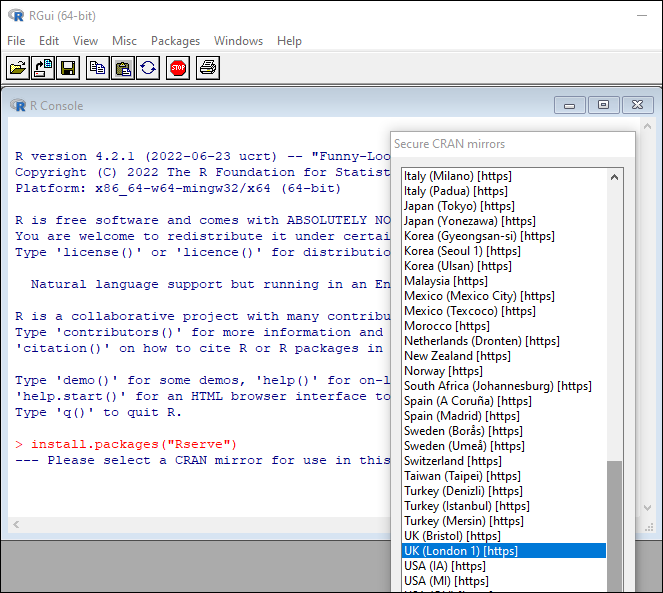This screenshot has height=593, width=663.
Task: Click the RGui title bar R logo
Action: tap(16, 16)
